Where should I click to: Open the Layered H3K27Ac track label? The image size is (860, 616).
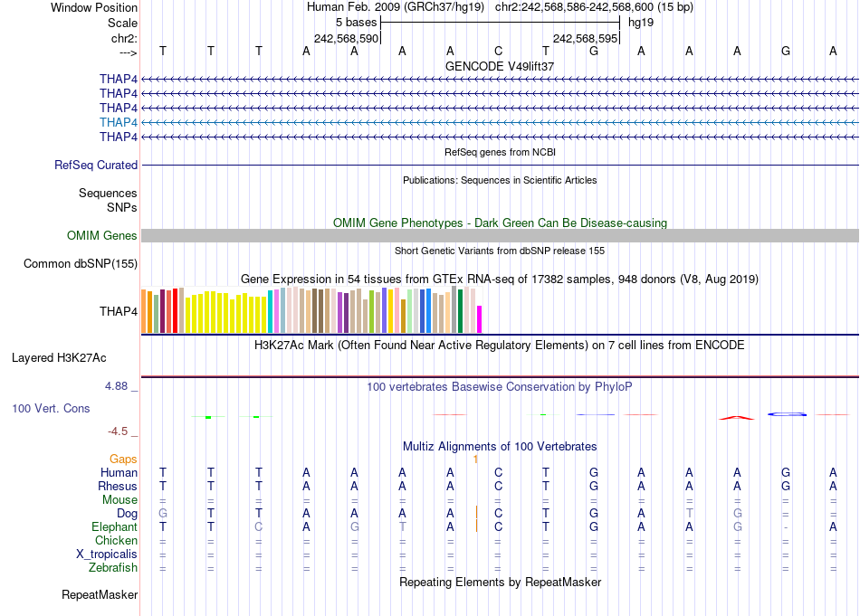coord(59,358)
